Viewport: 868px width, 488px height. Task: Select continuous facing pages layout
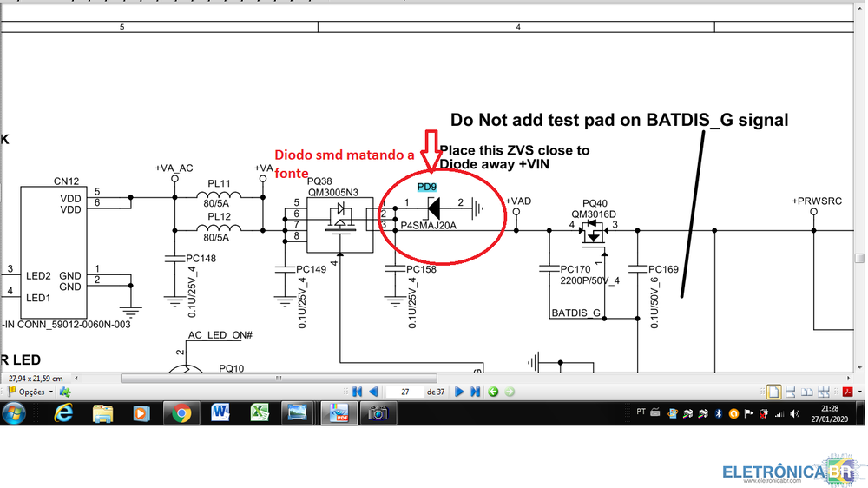coord(822,392)
